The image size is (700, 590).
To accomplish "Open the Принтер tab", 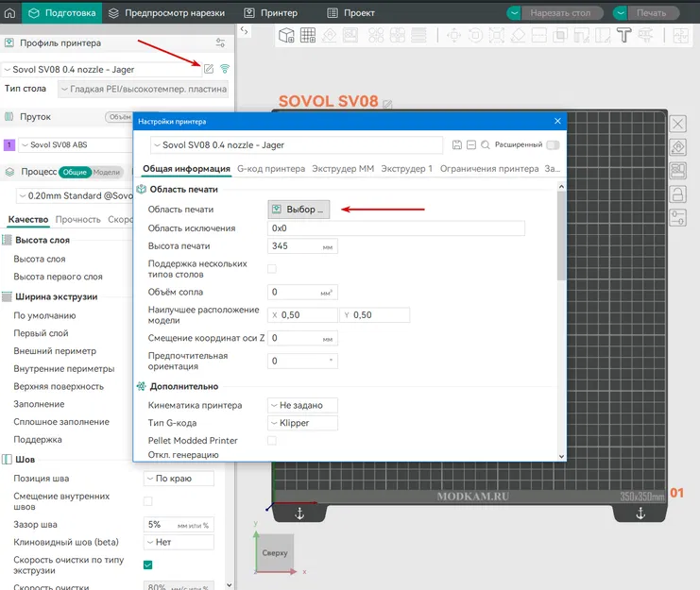I will (271, 13).
